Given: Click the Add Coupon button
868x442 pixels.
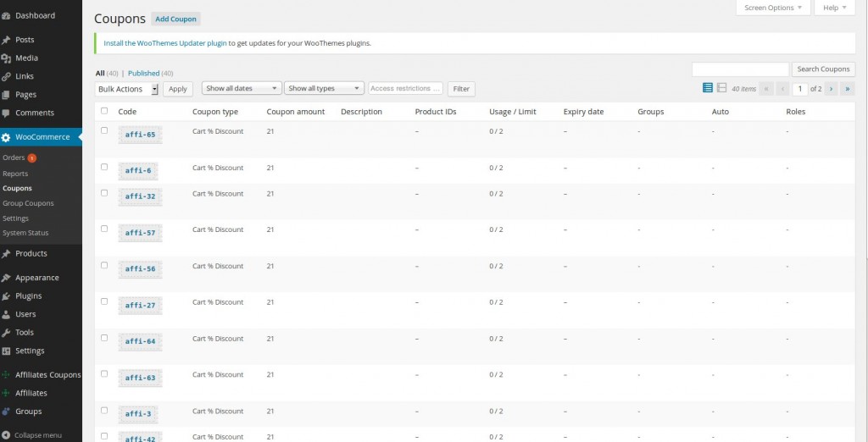Looking at the screenshot, I should click(x=175, y=19).
